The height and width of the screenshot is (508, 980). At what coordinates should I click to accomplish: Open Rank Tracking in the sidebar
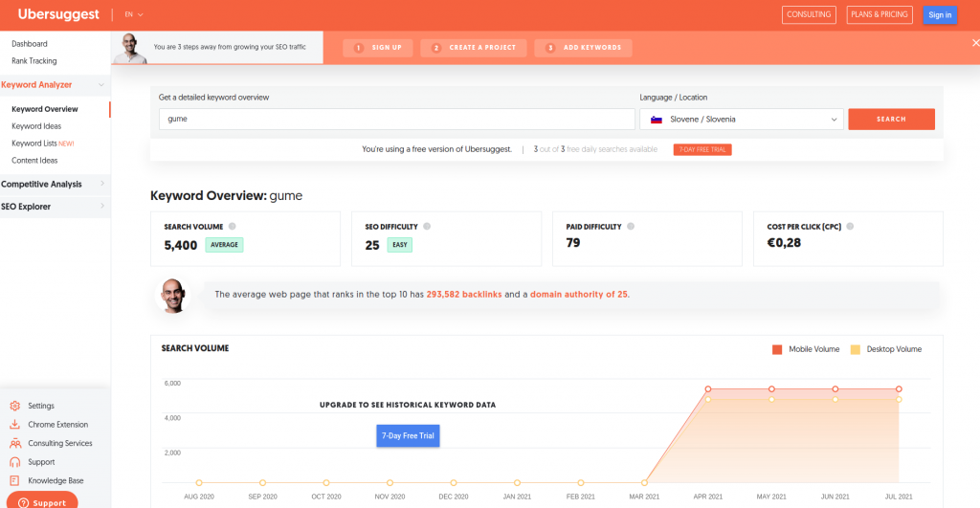coord(33,60)
